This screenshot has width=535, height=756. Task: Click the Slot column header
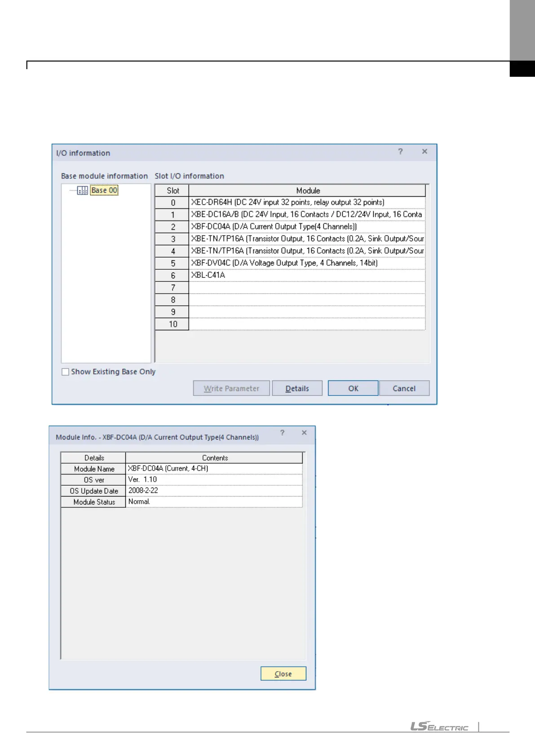pyautogui.click(x=172, y=190)
